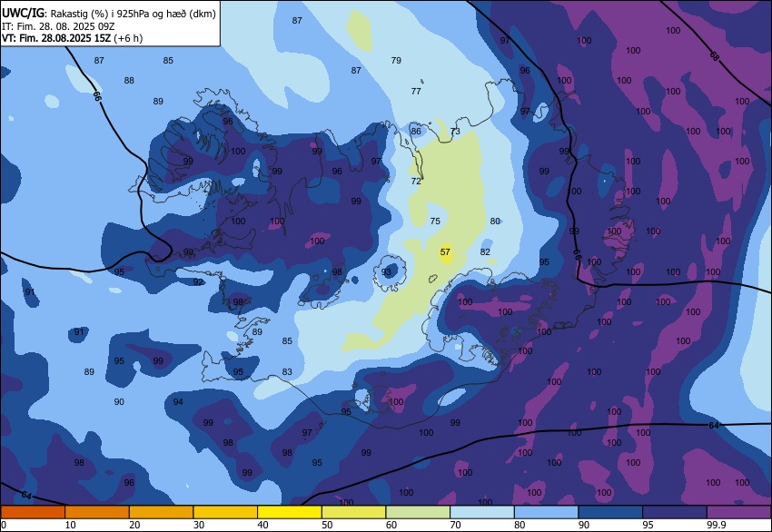Click the '20' legend tick label
The image size is (772, 532).
(x=134, y=525)
